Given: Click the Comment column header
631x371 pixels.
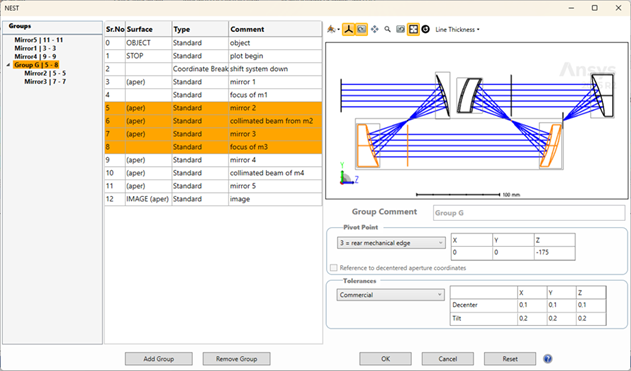Looking at the screenshot, I should 275,29.
